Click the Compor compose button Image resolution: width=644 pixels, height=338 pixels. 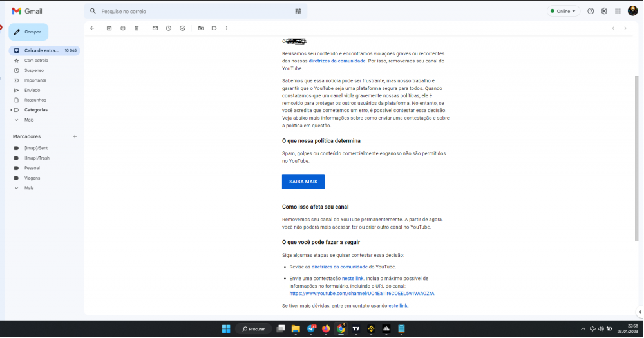(x=28, y=32)
